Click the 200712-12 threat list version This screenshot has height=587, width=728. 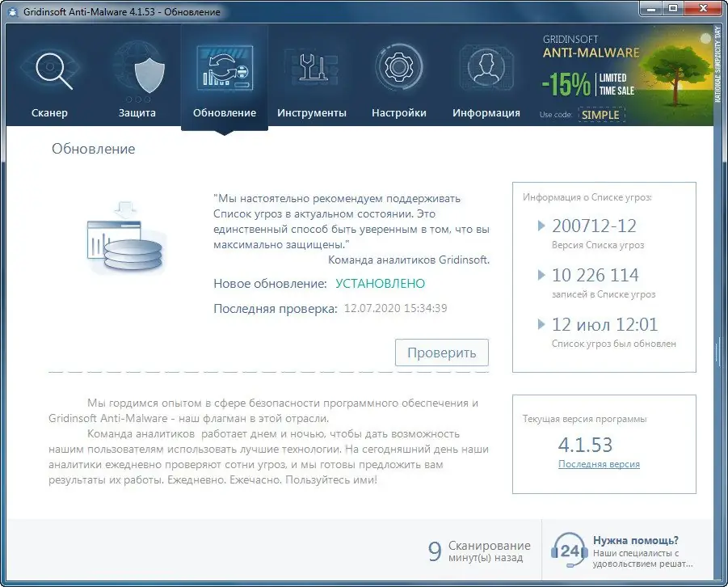[x=595, y=226]
